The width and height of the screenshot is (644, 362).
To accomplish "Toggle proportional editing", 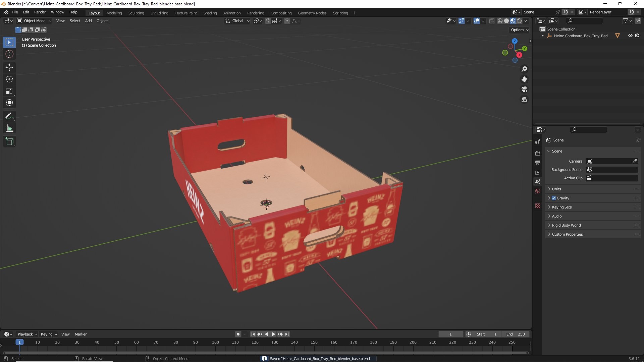I will pyautogui.click(x=287, y=21).
